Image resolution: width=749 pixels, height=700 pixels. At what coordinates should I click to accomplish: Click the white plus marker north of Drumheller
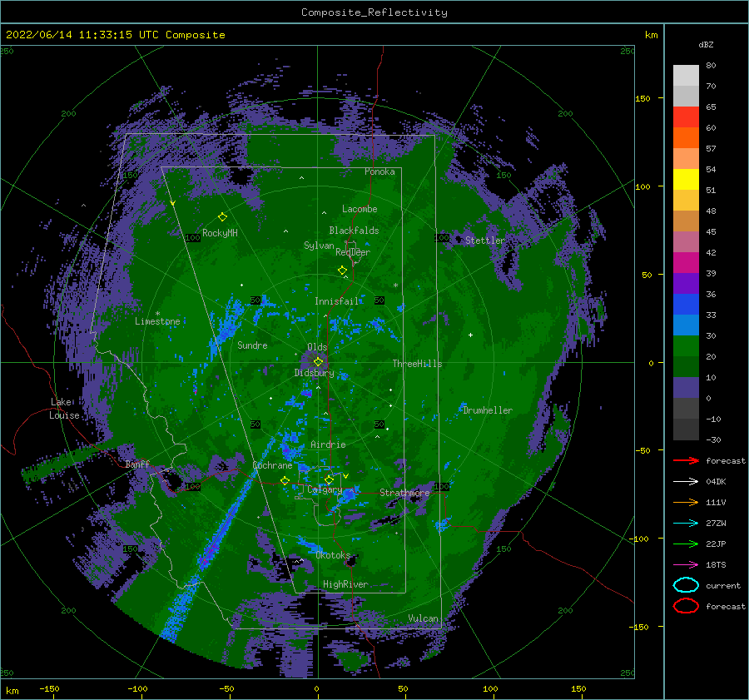point(470,335)
